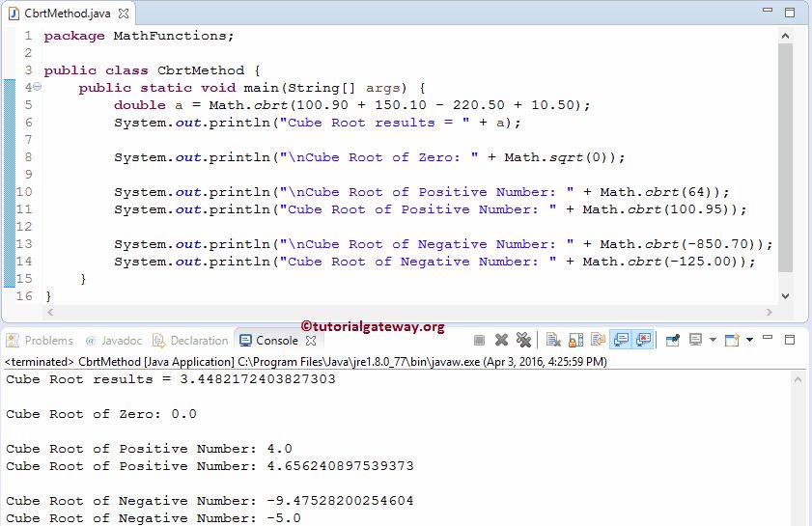Image resolution: width=812 pixels, height=526 pixels.
Task: Click the editor vertical scrollbar down arrow
Action: [785, 296]
